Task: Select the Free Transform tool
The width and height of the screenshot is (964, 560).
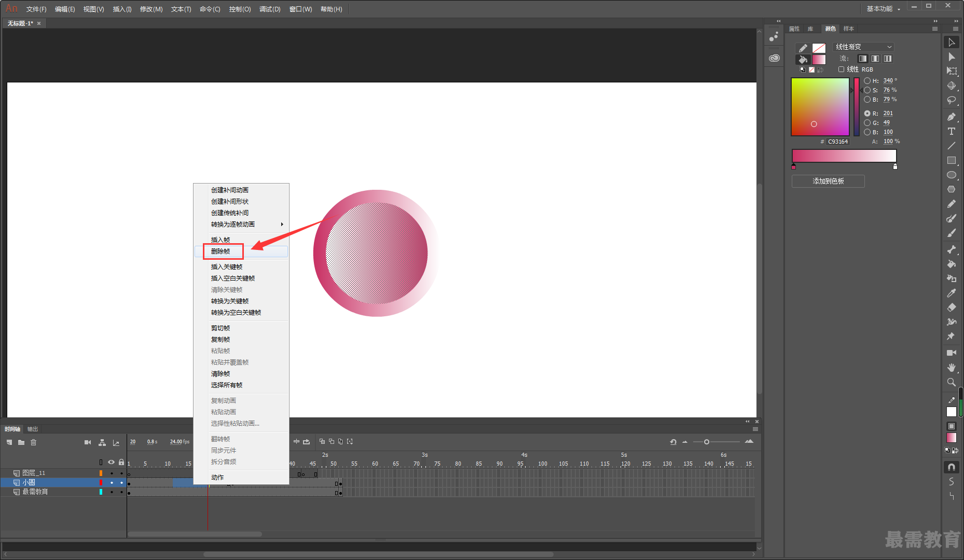Action: click(x=952, y=71)
